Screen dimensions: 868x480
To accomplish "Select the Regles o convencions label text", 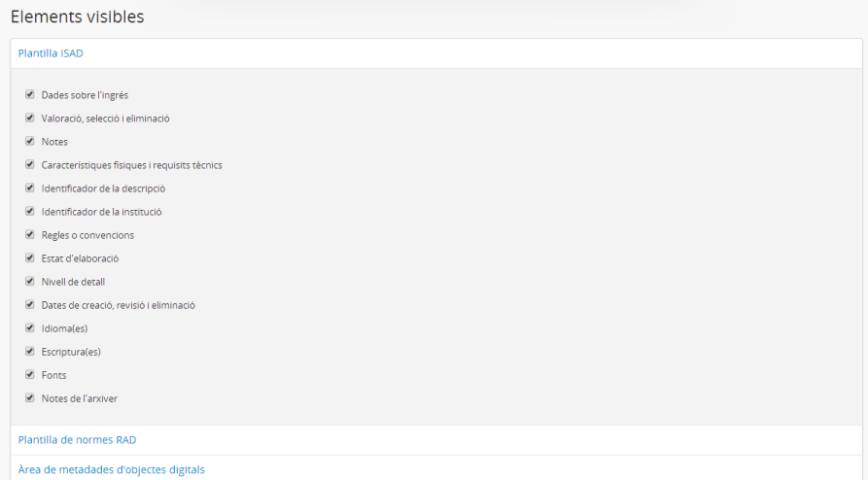I will tap(87, 235).
